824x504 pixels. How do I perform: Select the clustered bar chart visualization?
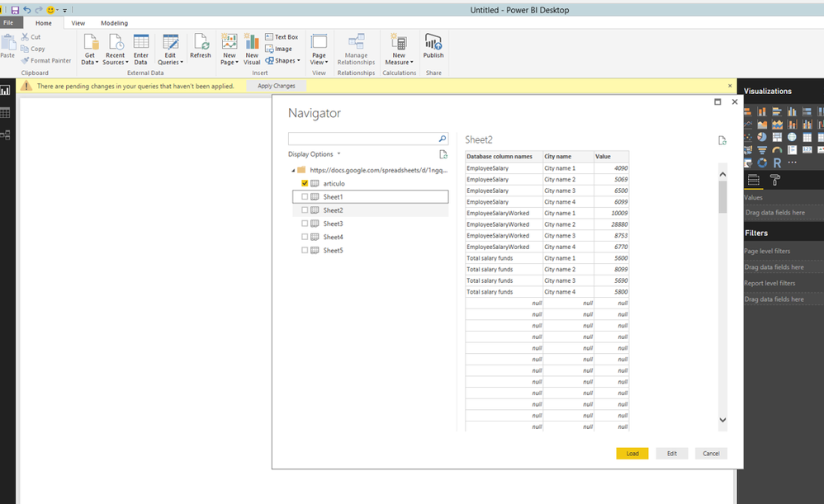(777, 111)
